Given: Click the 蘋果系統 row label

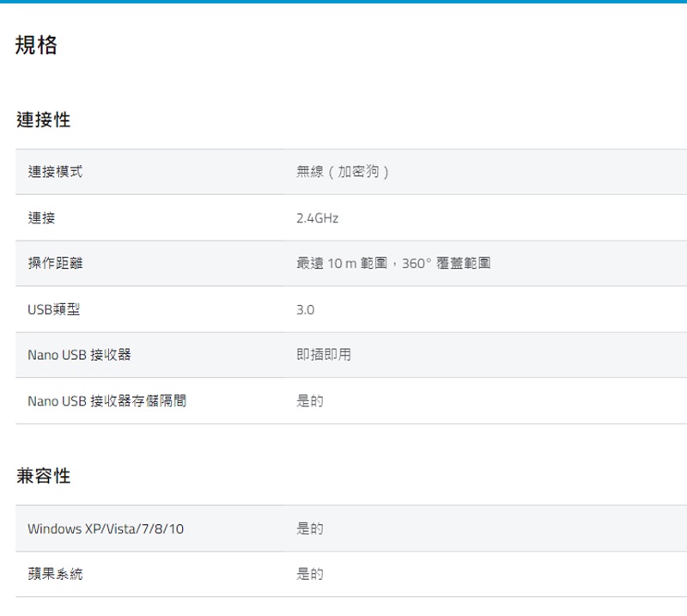Looking at the screenshot, I should 55,574.
